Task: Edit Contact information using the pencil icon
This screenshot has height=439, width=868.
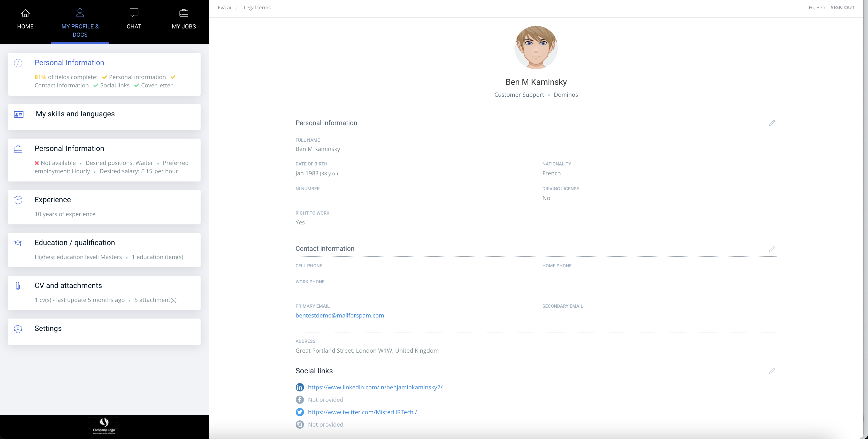Action: pos(772,249)
